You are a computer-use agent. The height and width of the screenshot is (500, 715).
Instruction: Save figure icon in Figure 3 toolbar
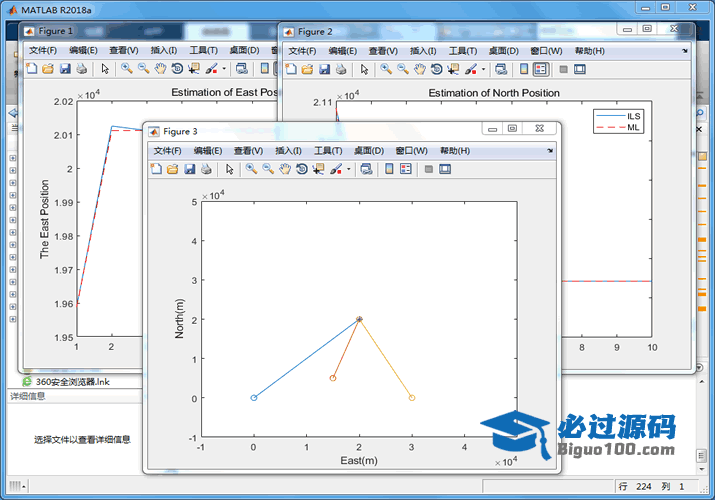[x=189, y=169]
